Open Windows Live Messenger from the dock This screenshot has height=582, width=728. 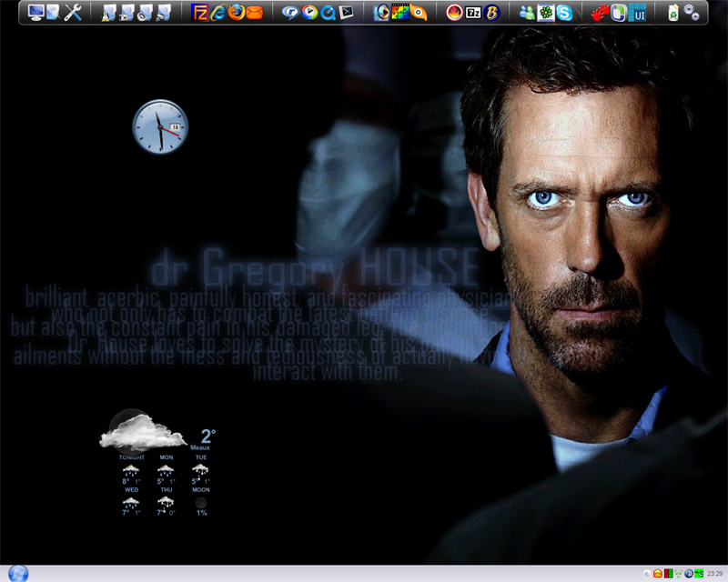pos(527,13)
